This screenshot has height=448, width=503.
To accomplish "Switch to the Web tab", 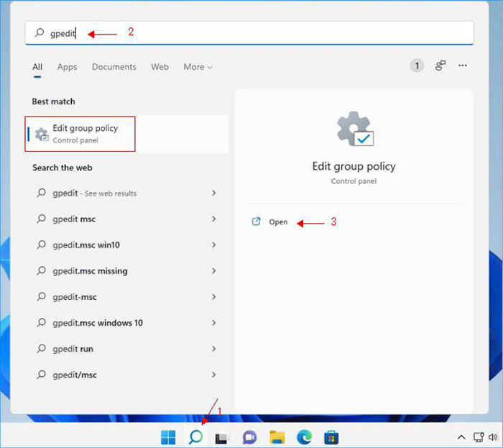I will click(x=160, y=67).
